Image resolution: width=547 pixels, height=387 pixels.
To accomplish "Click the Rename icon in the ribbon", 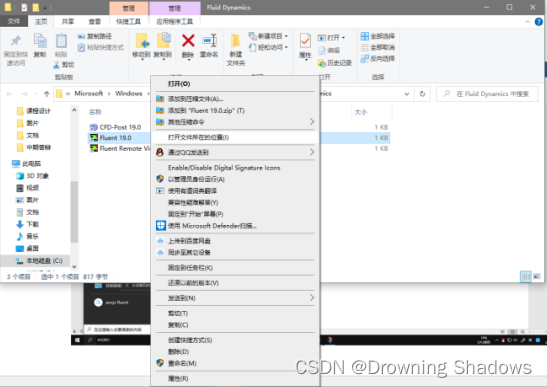I will 210,41.
